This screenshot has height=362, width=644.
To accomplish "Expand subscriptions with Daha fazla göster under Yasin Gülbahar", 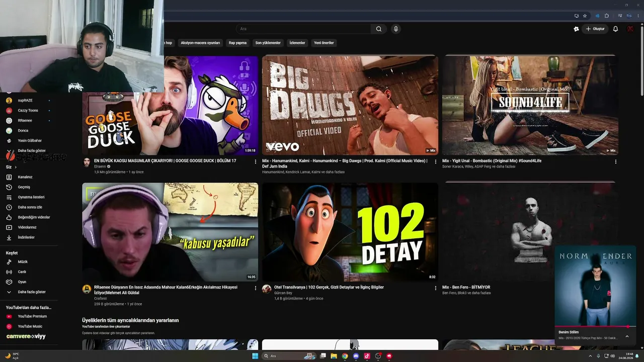I will 32,151.
